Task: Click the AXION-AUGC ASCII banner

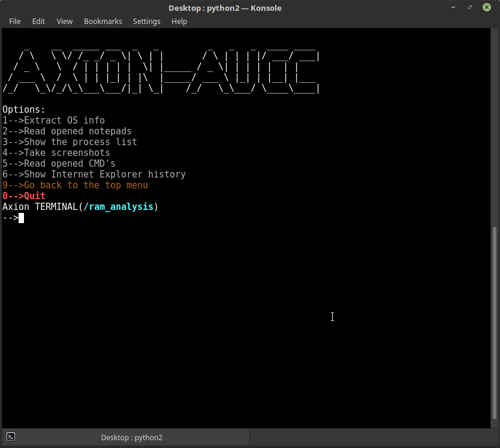Action: [161, 71]
